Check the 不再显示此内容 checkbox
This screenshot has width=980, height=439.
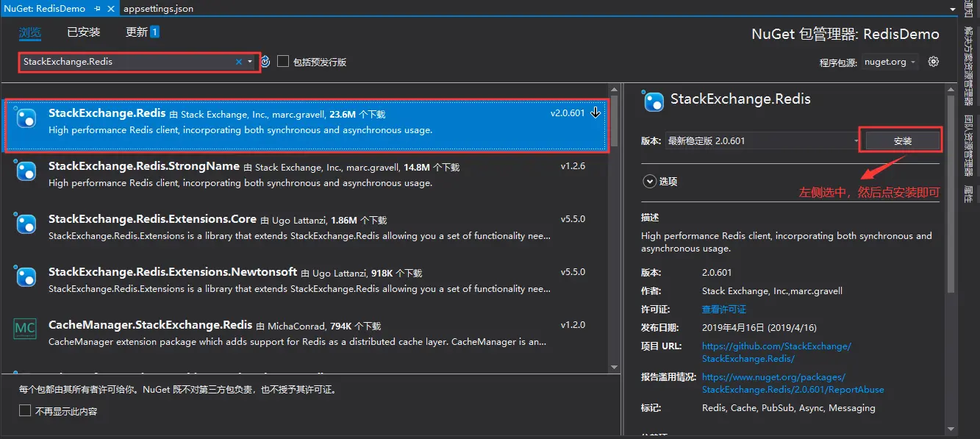click(x=25, y=410)
